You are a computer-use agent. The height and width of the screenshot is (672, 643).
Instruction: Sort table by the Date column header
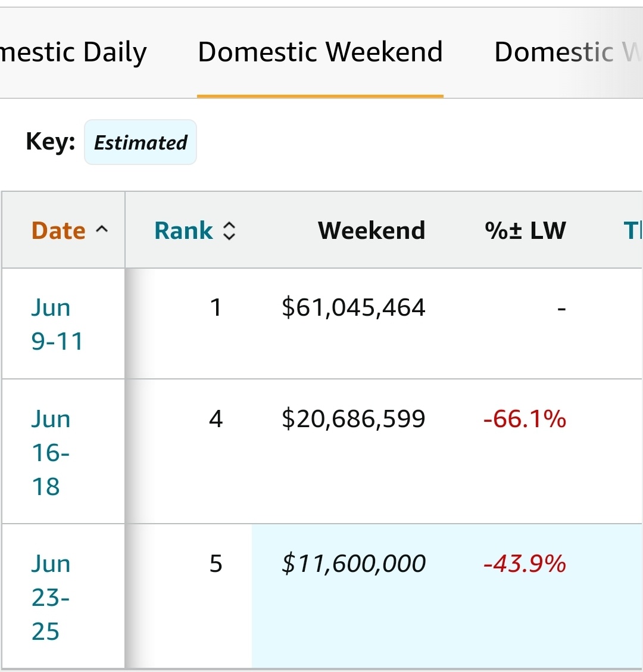tap(58, 231)
